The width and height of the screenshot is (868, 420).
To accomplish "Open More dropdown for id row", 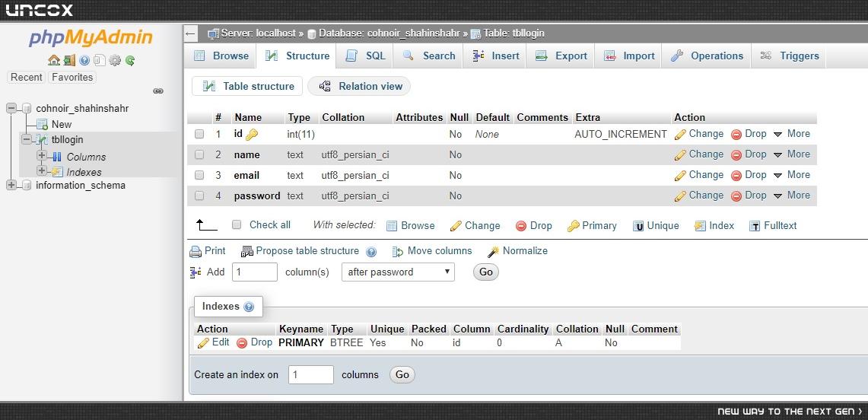I will point(792,134).
